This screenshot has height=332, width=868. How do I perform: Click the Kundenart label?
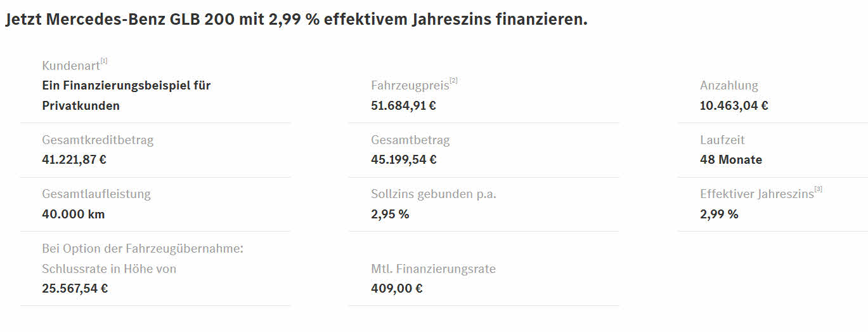(x=71, y=65)
